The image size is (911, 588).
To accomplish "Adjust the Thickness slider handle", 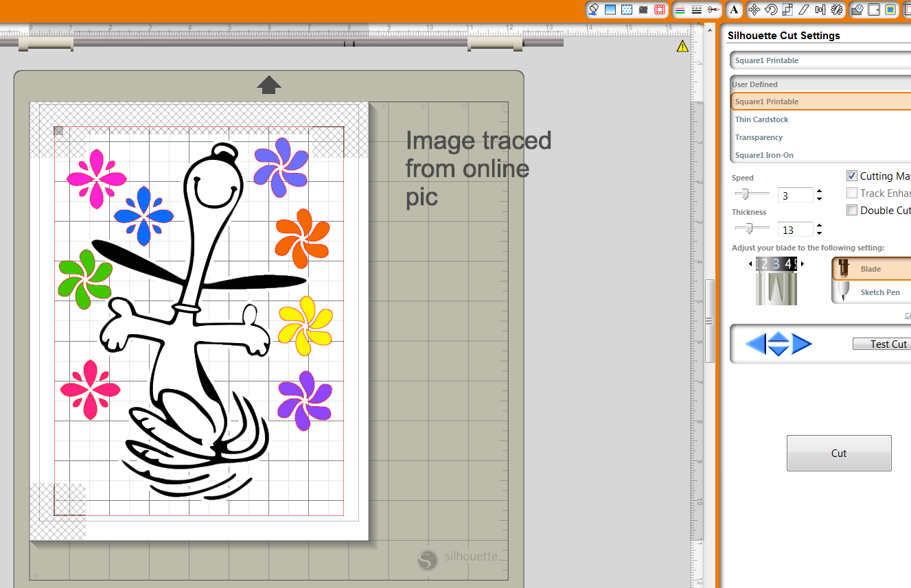I will 749,228.
